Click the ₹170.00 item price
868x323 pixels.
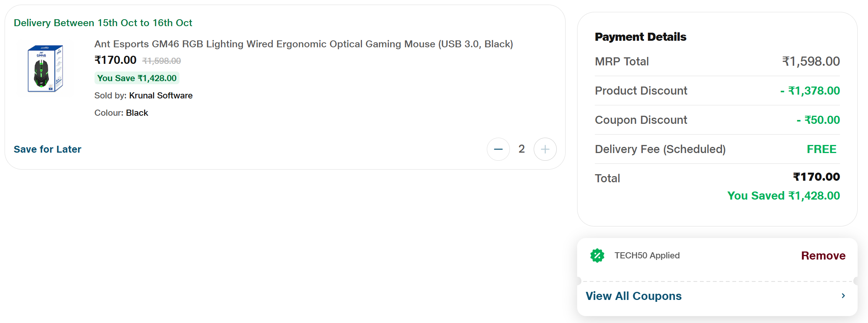coord(116,60)
